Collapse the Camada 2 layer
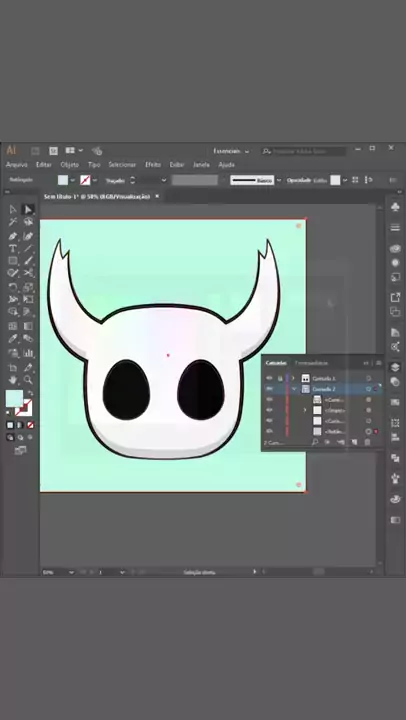Viewport: 406px width, 720px height. click(294, 389)
